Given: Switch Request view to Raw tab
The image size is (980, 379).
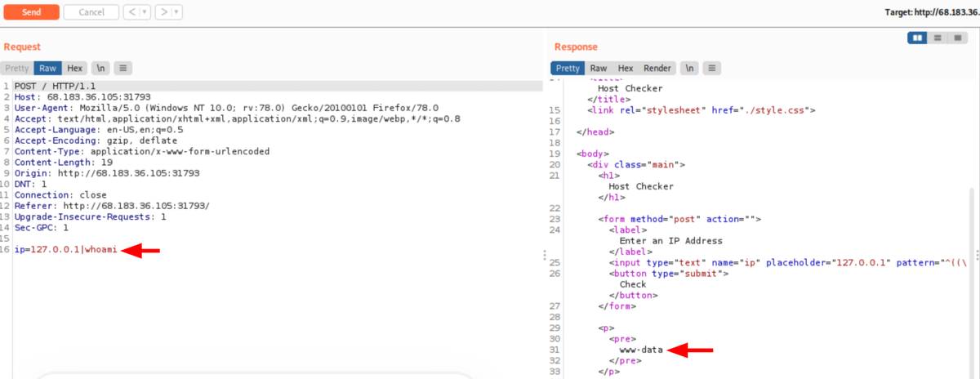Looking at the screenshot, I should pyautogui.click(x=47, y=69).
